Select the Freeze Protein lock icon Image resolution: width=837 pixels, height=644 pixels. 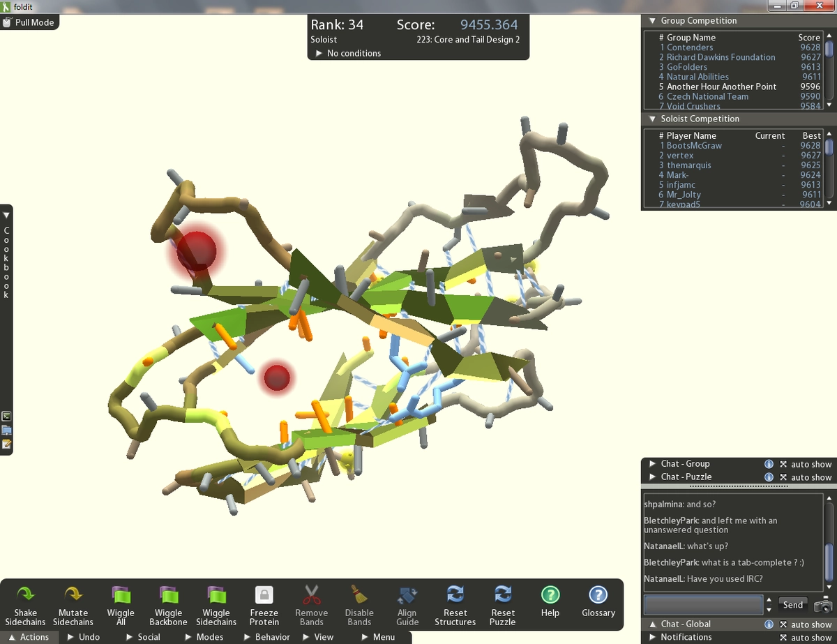point(264,595)
